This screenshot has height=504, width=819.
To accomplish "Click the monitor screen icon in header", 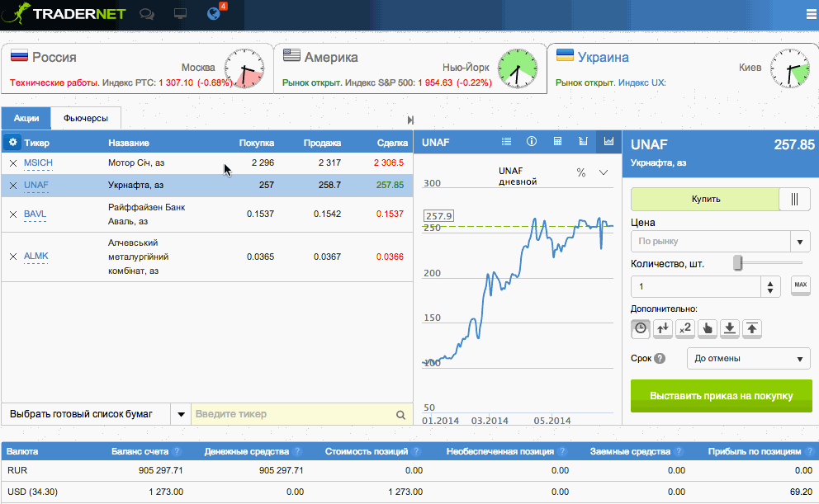I will click(x=180, y=13).
